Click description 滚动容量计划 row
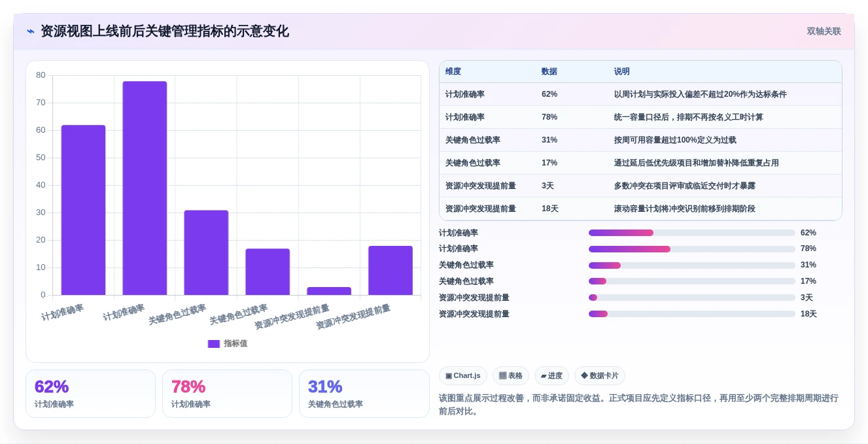 point(685,209)
